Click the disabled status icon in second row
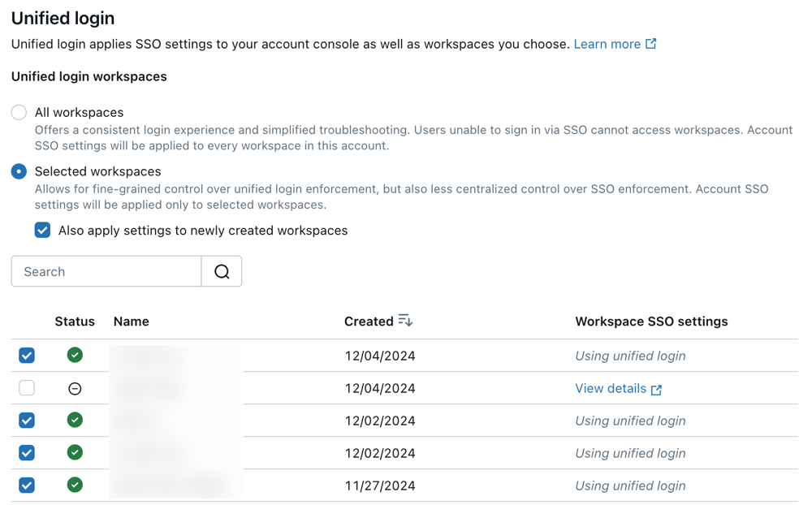The width and height of the screenshot is (812, 505). [x=75, y=389]
